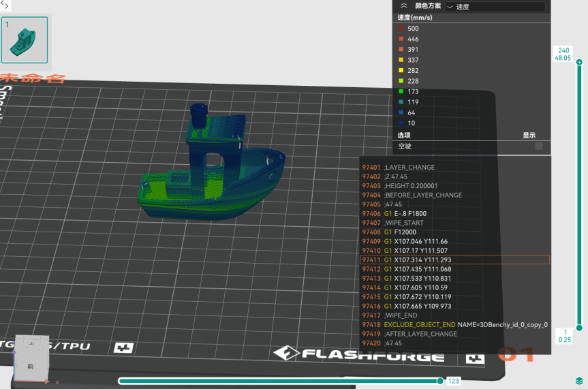Click the 173 mm/s green legend swatch
Viewport: 588px width, 389px height.
(x=401, y=91)
